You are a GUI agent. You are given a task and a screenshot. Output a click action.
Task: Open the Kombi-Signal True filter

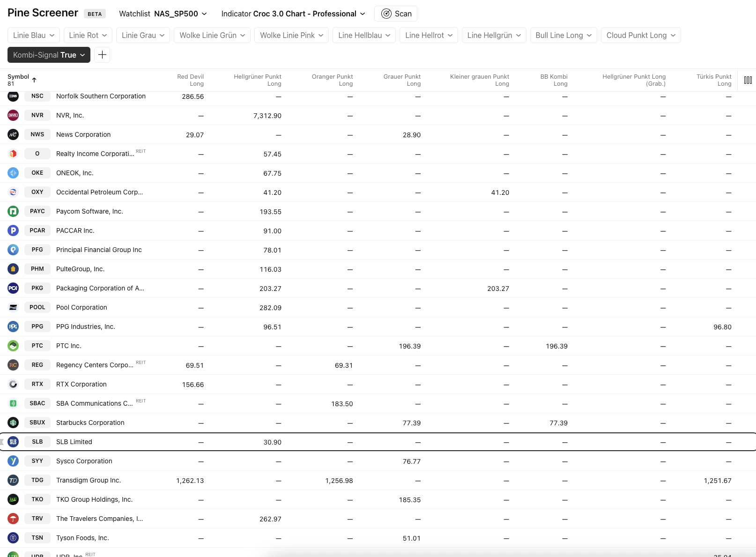[x=49, y=55]
